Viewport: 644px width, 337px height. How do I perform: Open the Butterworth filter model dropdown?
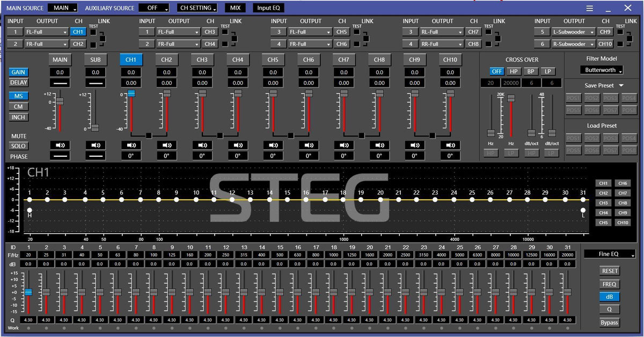click(x=602, y=70)
